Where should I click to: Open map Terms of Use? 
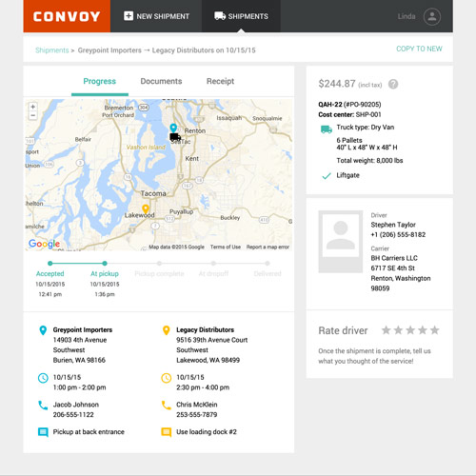coord(226,247)
